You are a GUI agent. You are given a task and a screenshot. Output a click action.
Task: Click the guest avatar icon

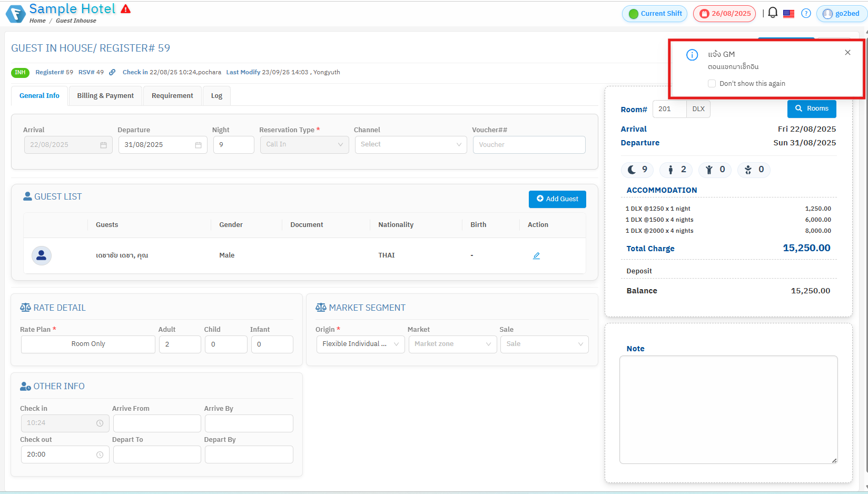click(x=42, y=255)
